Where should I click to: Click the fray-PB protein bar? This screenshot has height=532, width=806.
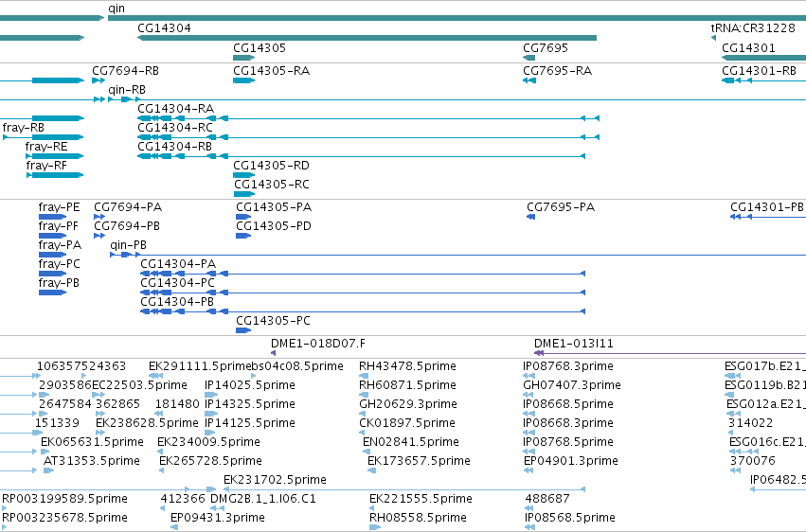click(x=52, y=293)
